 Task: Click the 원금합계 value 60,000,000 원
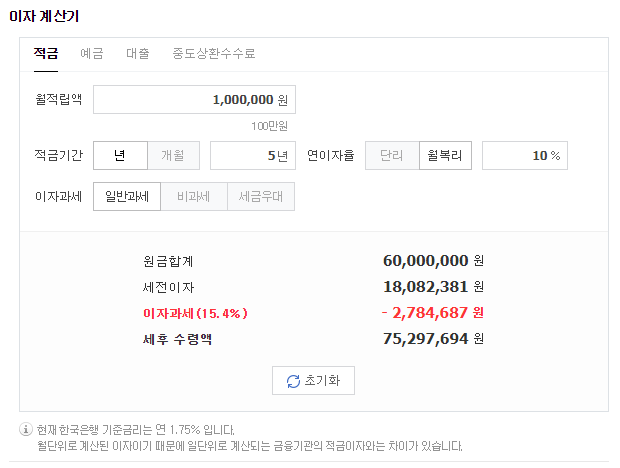[433, 260]
